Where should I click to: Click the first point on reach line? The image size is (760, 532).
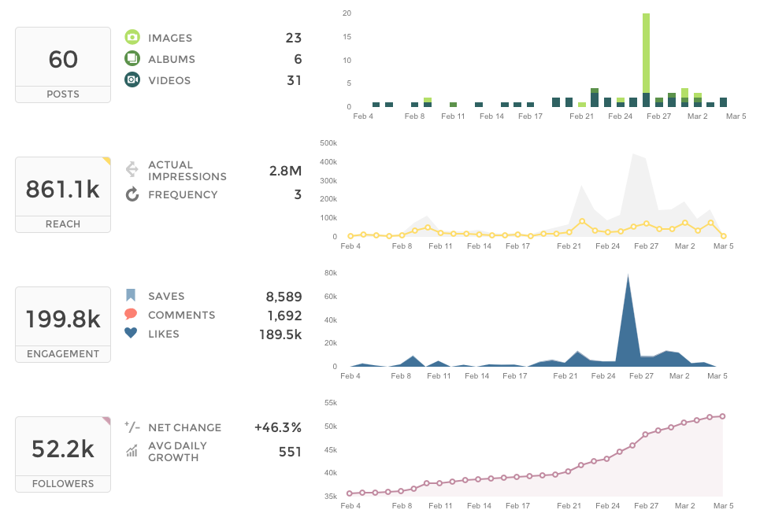350,236
